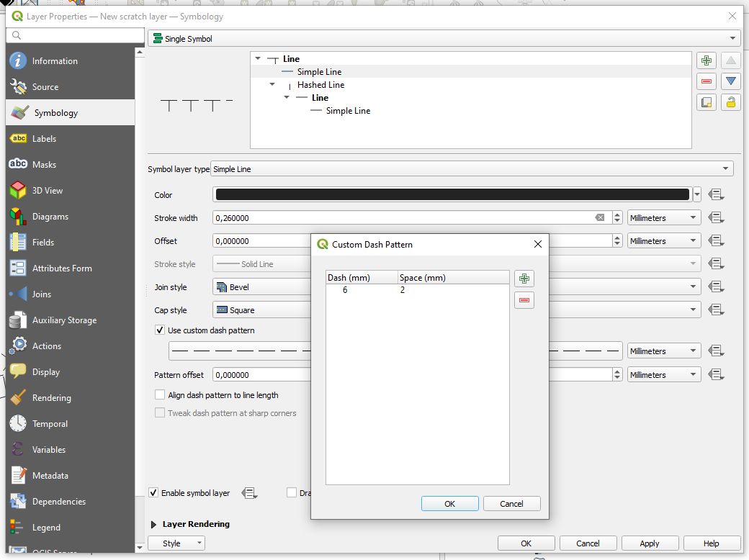The image size is (749, 560).
Task: Cancel the Custom Dash Pattern dialog
Action: coord(511,504)
